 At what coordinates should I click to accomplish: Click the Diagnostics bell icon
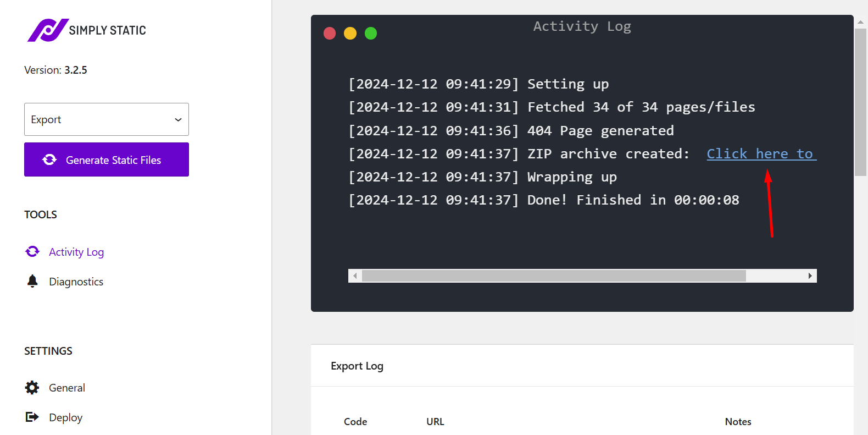click(32, 282)
